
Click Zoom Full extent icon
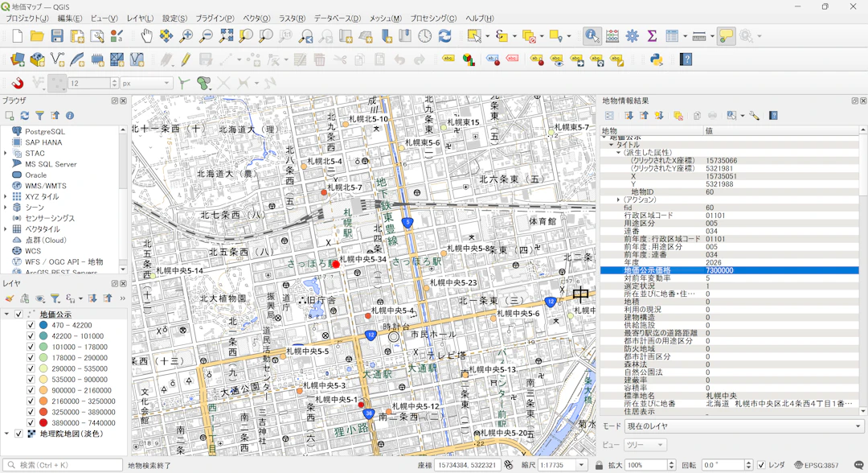pyautogui.click(x=226, y=36)
